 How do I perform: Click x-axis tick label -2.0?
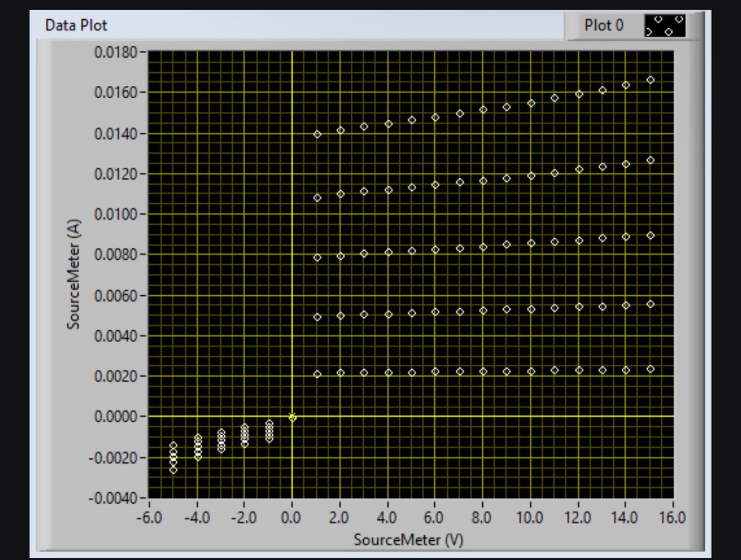click(244, 517)
